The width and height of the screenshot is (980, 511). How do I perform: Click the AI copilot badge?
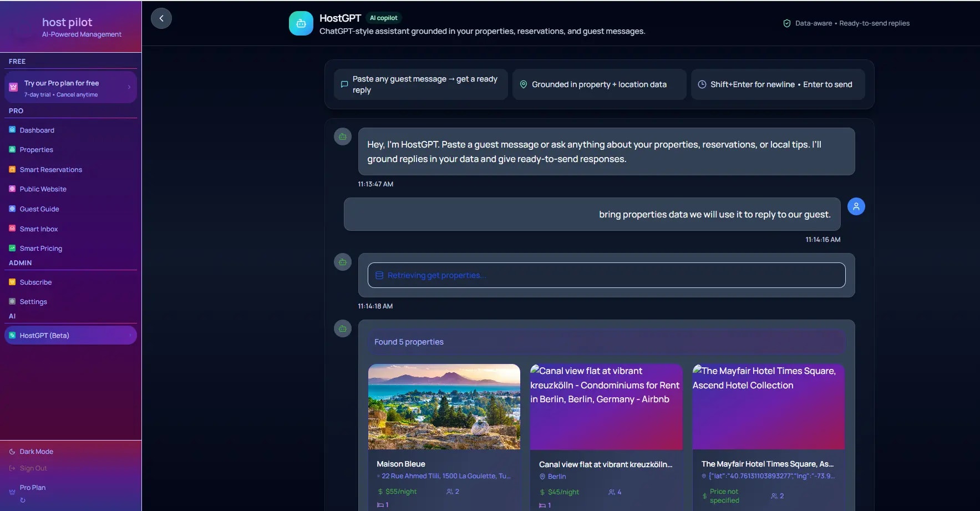tap(384, 18)
